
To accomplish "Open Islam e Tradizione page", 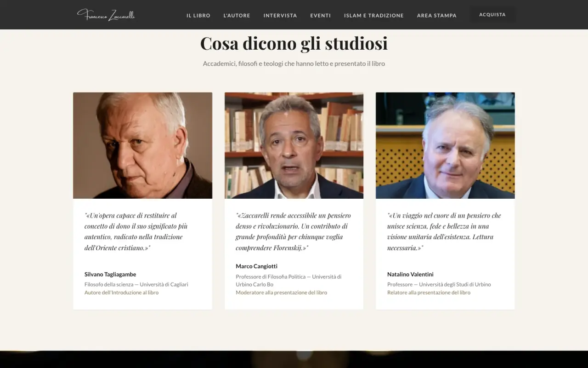I will 374,16.
